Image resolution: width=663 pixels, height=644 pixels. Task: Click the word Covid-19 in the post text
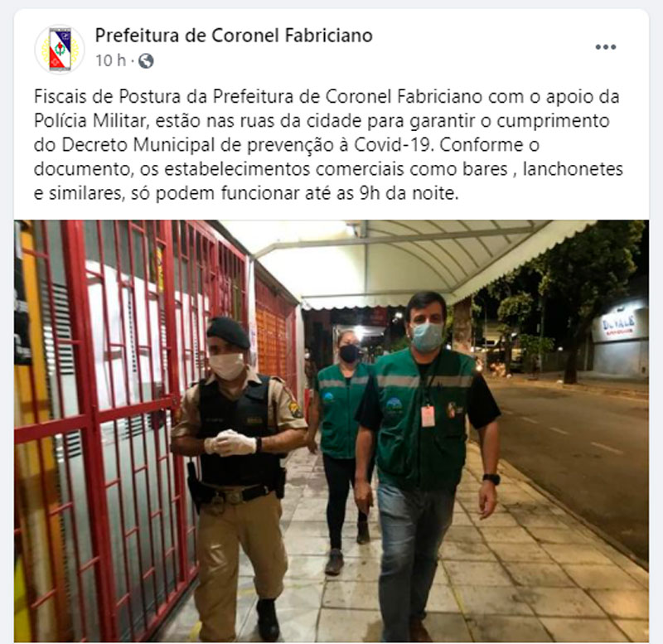(x=393, y=145)
